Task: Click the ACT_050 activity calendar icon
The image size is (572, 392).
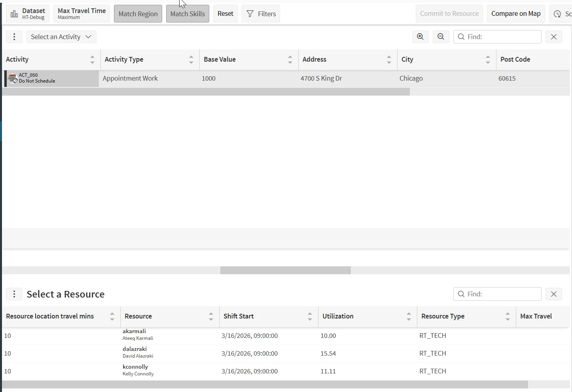Action: (13, 78)
